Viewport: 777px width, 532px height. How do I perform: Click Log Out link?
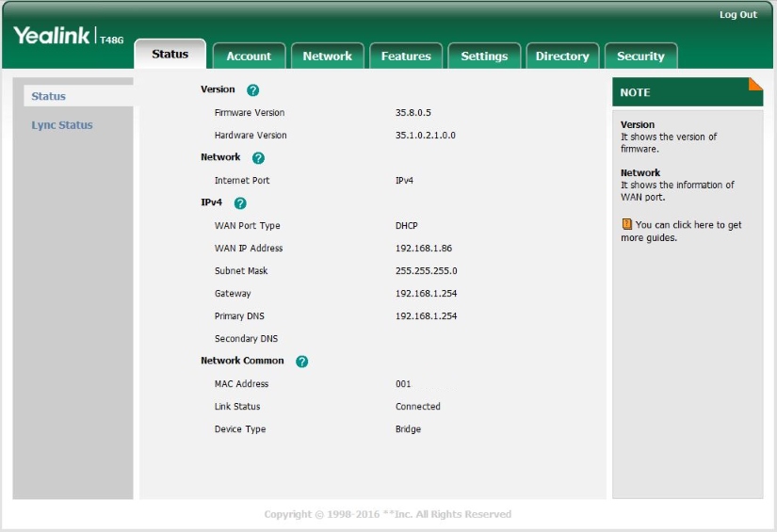pyautogui.click(x=737, y=15)
